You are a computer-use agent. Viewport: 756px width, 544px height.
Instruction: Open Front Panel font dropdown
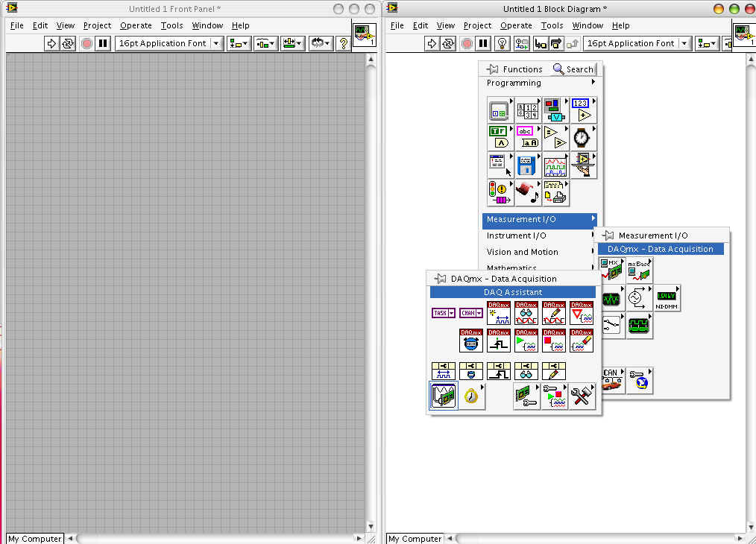tap(168, 43)
